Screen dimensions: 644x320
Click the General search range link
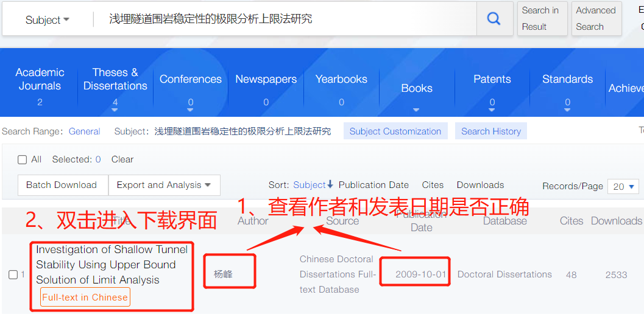click(x=84, y=131)
